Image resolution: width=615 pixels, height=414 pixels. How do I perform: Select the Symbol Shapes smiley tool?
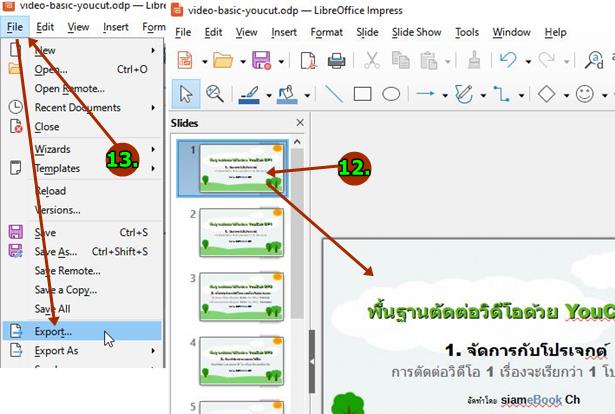[584, 94]
